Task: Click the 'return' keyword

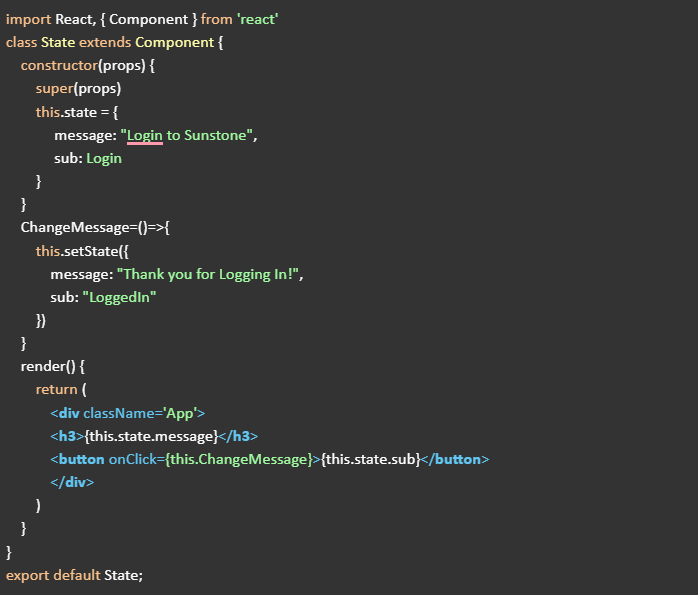Action: coord(57,389)
